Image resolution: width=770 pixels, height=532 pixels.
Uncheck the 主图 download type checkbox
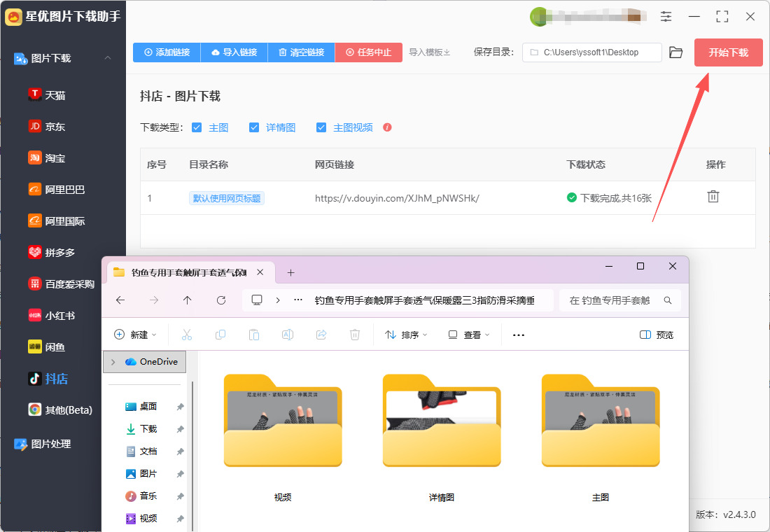[x=197, y=127]
